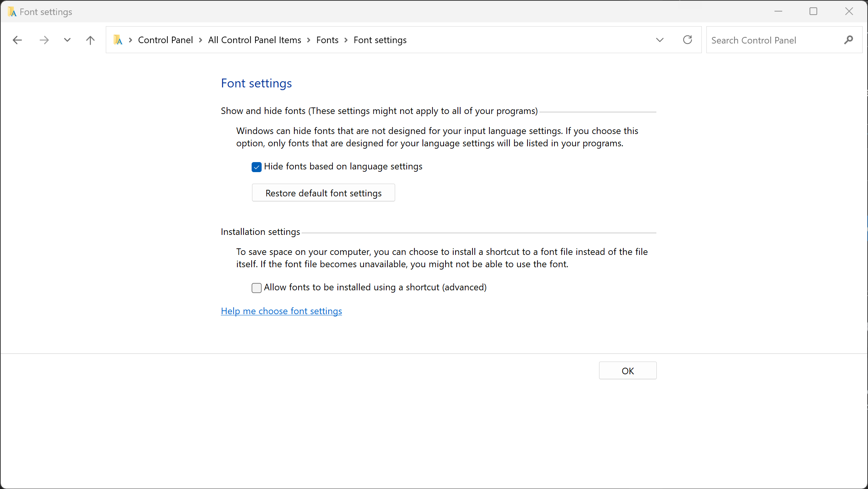Click the Font settings title bar icon
The width and height of the screenshot is (868, 489).
click(12, 12)
